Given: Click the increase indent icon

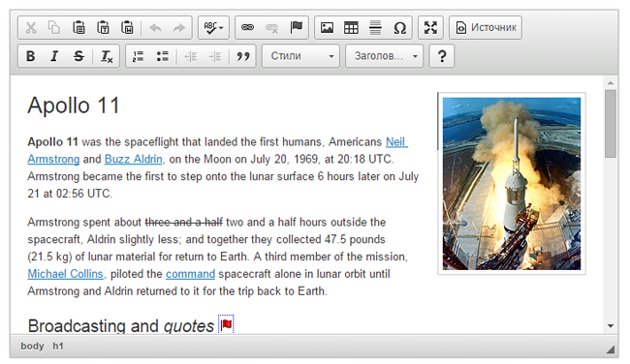Looking at the screenshot, I should click(215, 56).
